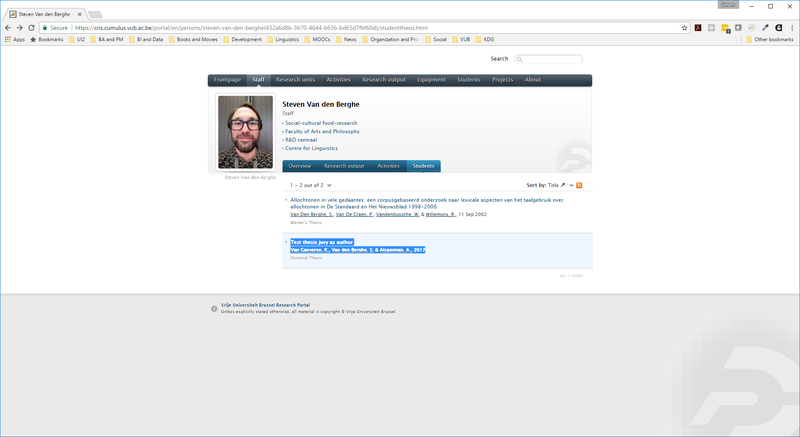This screenshot has width=800, height=437.
Task: Switch to the profile Activities tab
Action: click(x=388, y=166)
